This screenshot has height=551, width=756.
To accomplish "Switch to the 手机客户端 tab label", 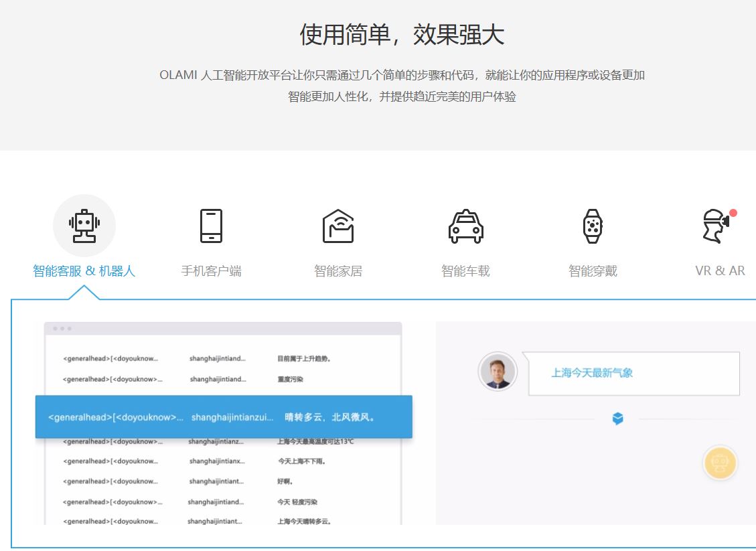I will coord(211,271).
